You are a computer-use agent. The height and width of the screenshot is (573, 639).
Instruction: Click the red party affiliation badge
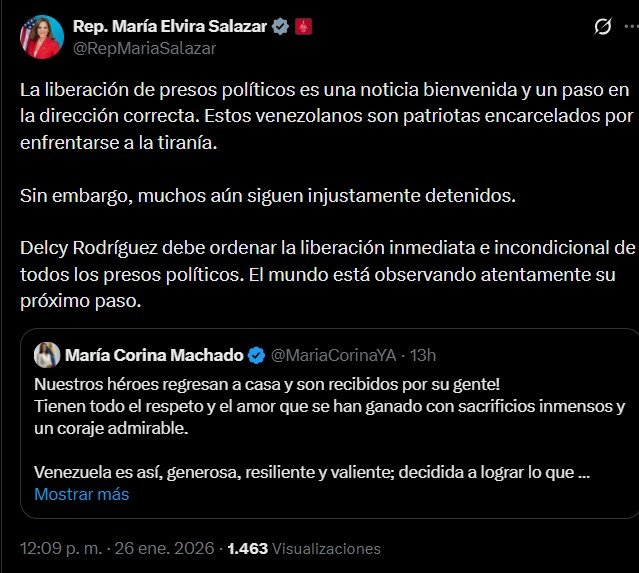pyautogui.click(x=303, y=26)
